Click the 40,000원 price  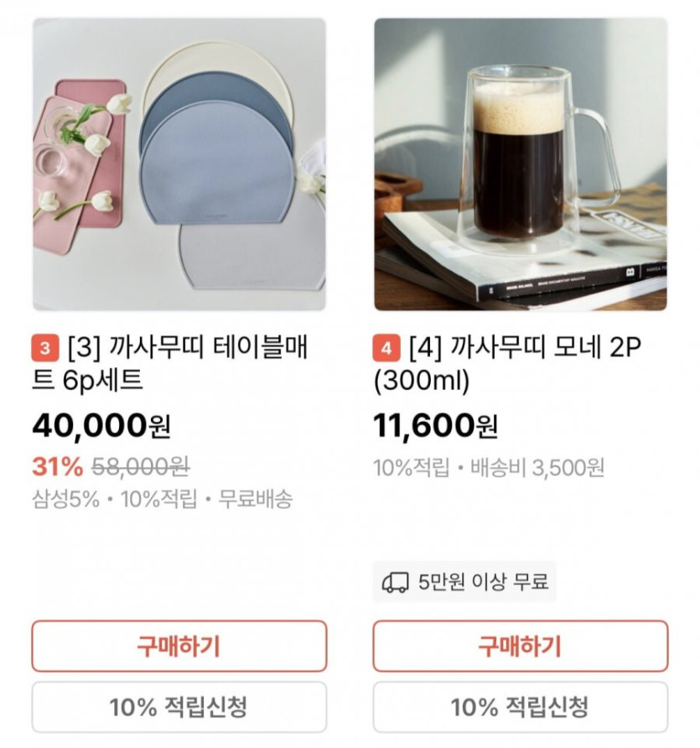101,427
